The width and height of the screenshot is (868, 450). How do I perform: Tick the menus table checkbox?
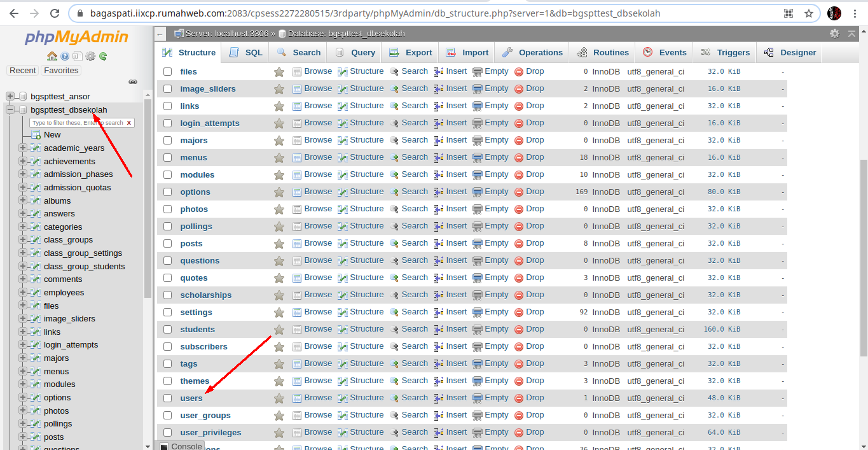pyautogui.click(x=168, y=158)
